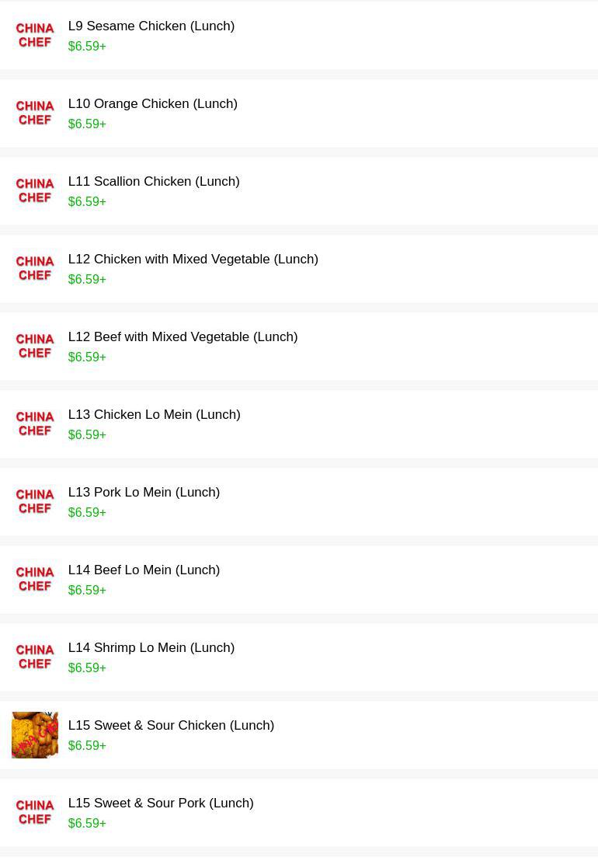598x868 pixels.
Task: Choose L11 Scallion Chicken (Lunch)
Action: (154, 182)
